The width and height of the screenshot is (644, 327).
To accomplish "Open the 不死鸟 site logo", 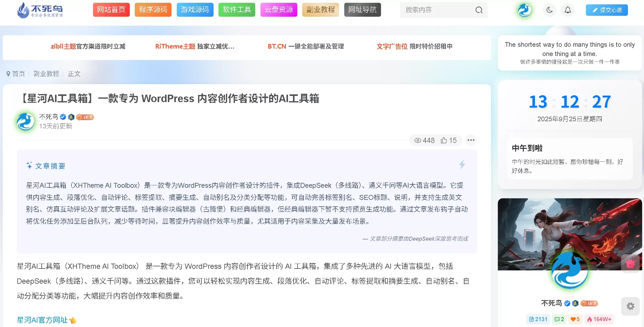I will (40, 10).
